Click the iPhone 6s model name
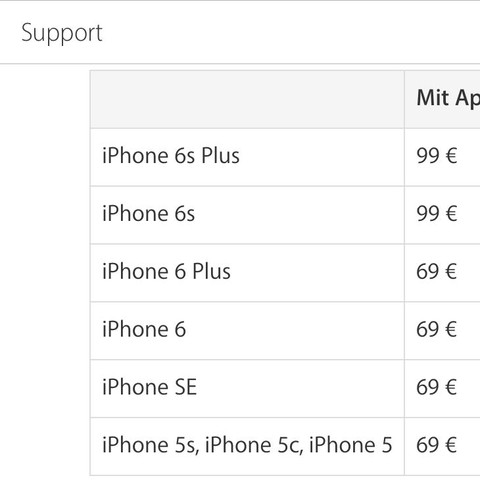The height and width of the screenshot is (480, 480). pyautogui.click(x=148, y=213)
